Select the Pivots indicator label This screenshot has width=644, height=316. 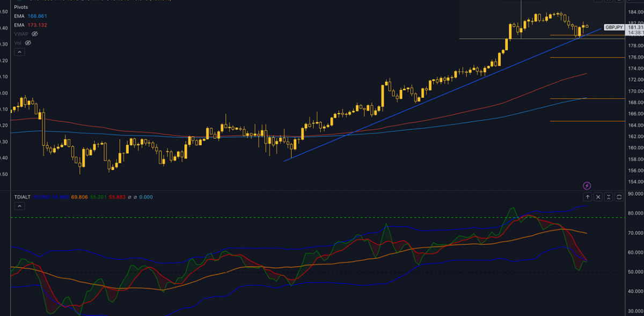[22, 8]
